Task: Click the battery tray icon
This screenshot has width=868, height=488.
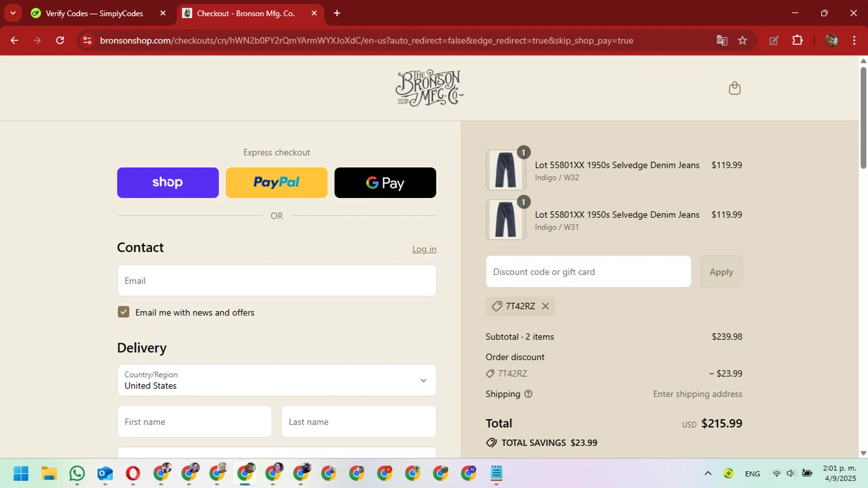Action: click(x=807, y=474)
